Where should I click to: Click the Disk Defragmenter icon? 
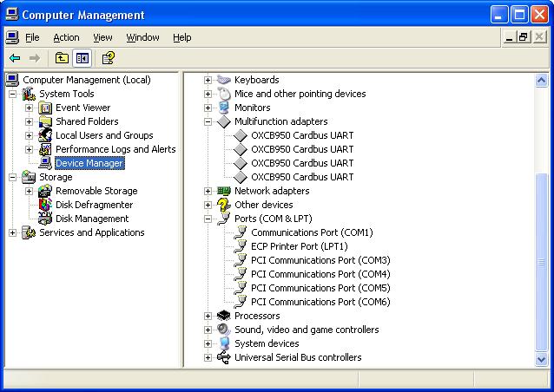click(45, 205)
